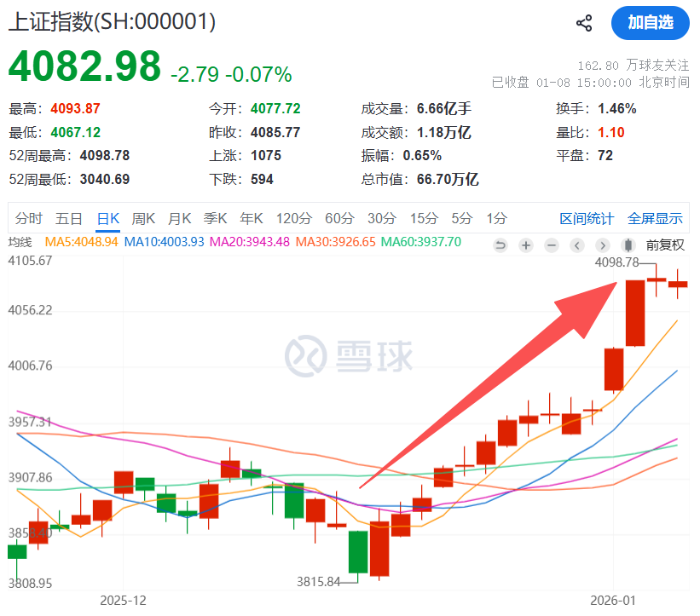Click the share icon beside the index title

point(584,23)
